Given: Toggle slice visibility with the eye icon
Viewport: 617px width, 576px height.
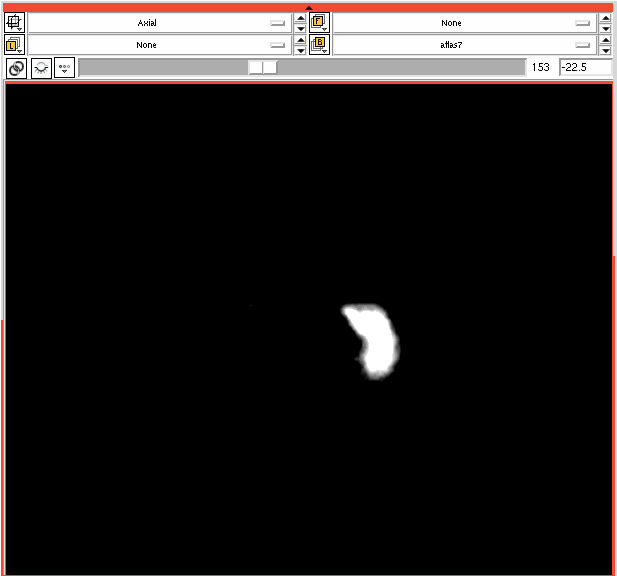Looking at the screenshot, I should click(41, 68).
